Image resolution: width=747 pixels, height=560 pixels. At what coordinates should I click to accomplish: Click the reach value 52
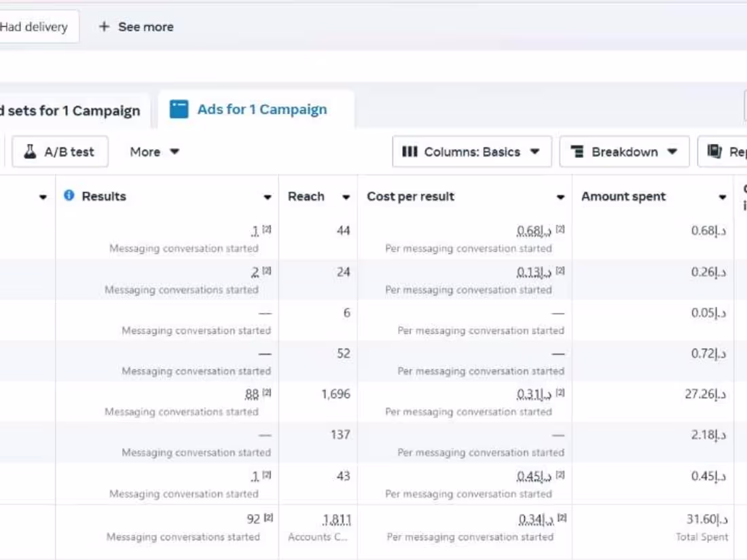pyautogui.click(x=343, y=354)
